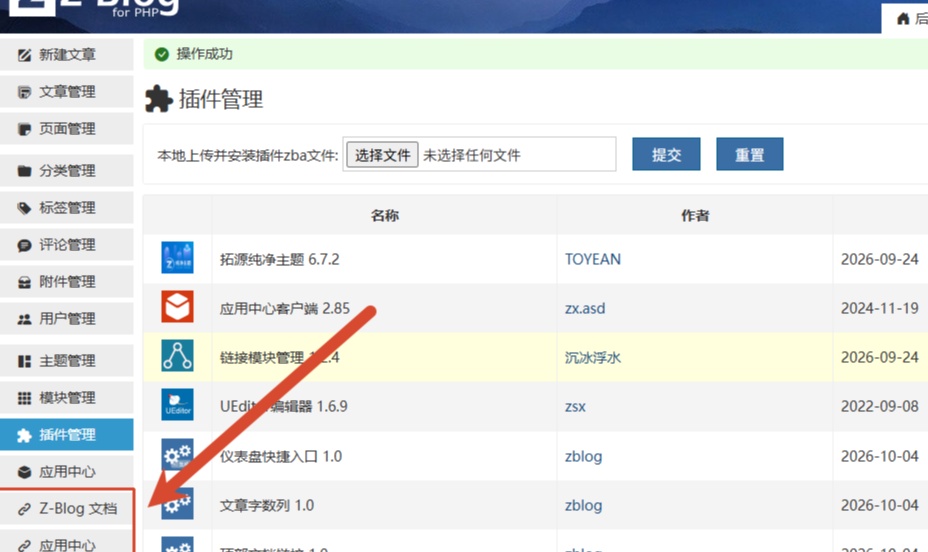Screen dimensions: 928x552
Task: Click the home icon at top right
Action: pos(903,19)
